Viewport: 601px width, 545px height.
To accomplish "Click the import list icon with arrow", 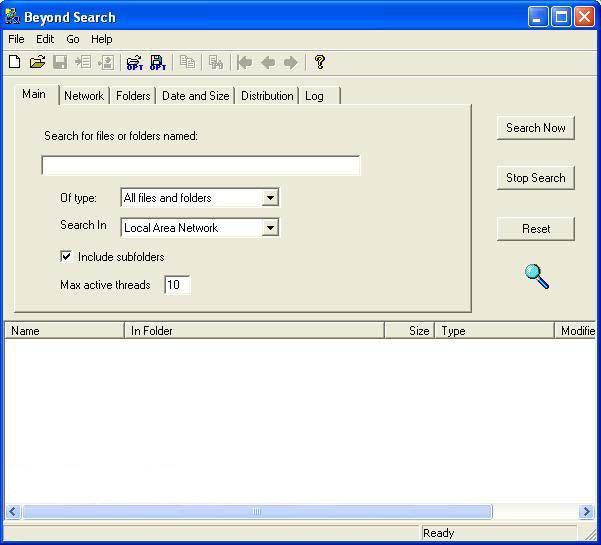I will click(83, 62).
